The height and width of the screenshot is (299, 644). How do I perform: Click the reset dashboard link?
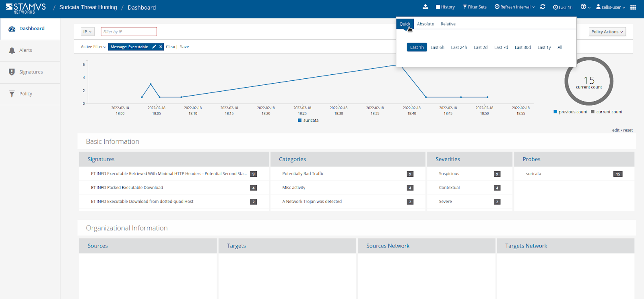(628, 130)
